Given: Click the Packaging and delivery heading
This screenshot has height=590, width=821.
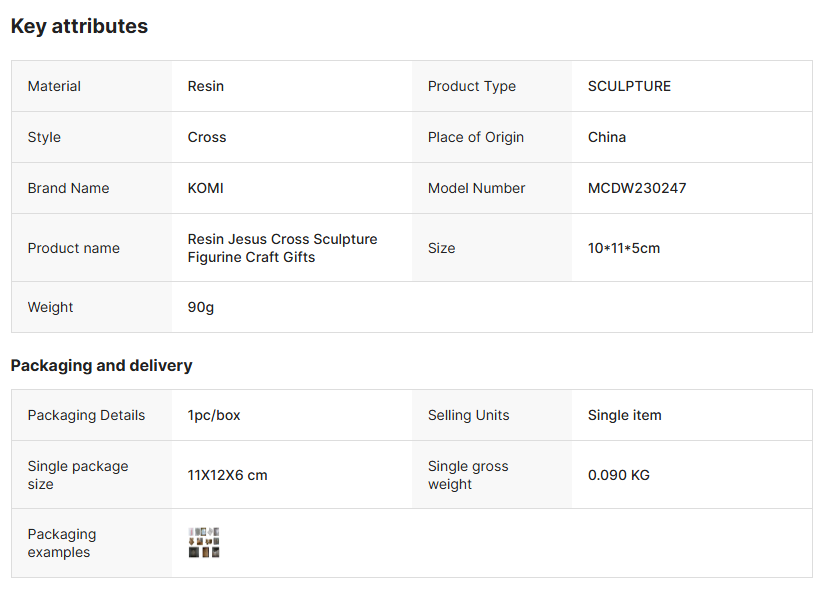Looking at the screenshot, I should 101,365.
